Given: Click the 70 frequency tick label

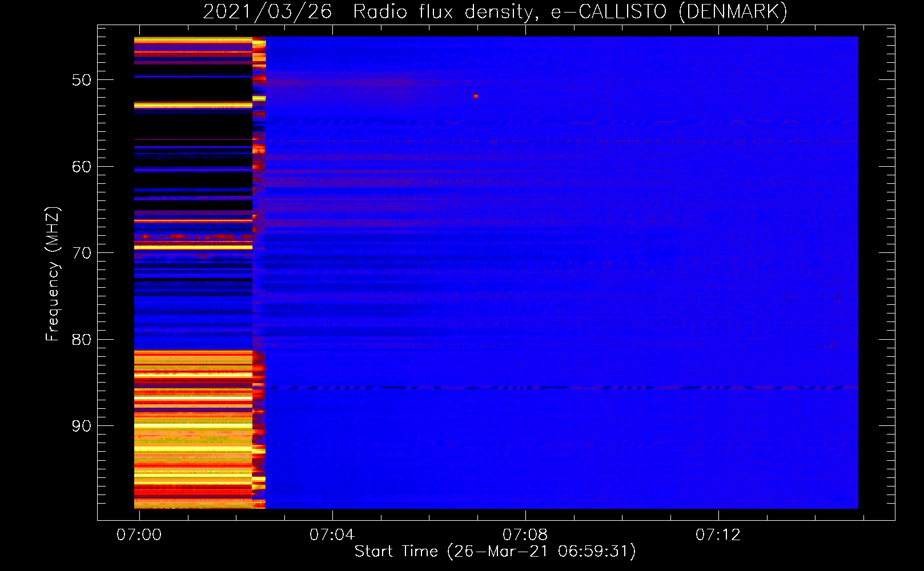Looking at the screenshot, I should tap(82, 253).
